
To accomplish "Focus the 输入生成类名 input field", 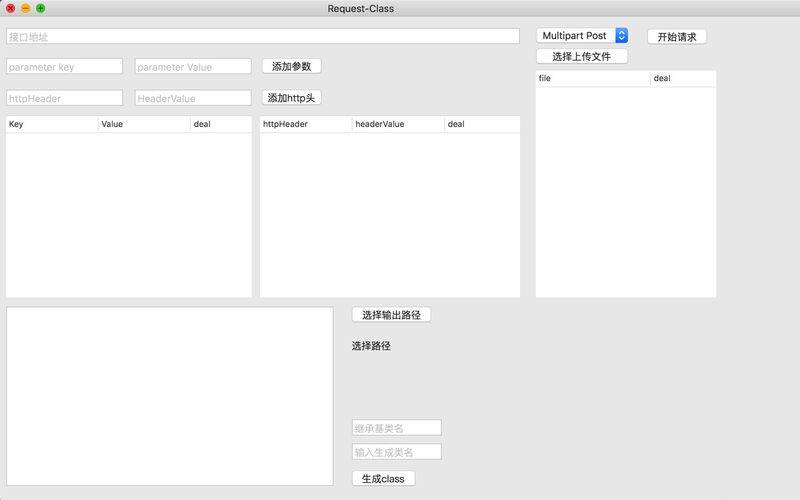I will click(x=396, y=452).
